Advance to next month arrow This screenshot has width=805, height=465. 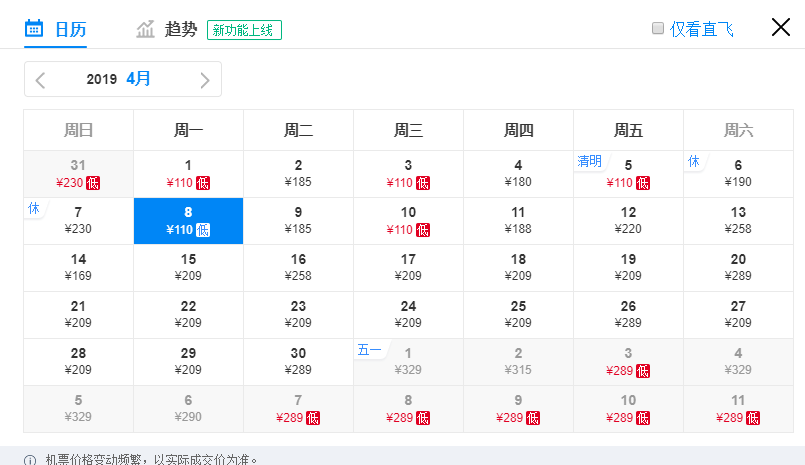click(205, 80)
